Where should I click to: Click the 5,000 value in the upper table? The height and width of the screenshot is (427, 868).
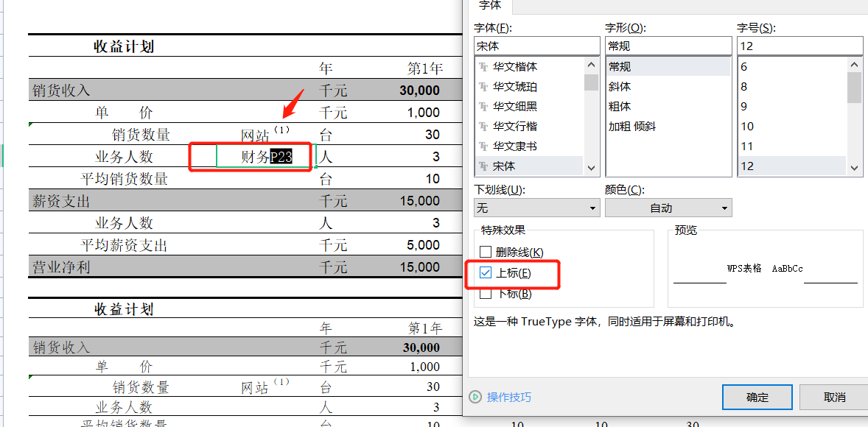point(424,245)
